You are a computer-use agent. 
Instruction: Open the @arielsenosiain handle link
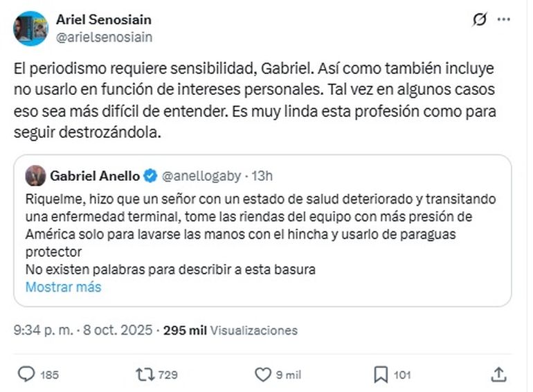tap(104, 37)
